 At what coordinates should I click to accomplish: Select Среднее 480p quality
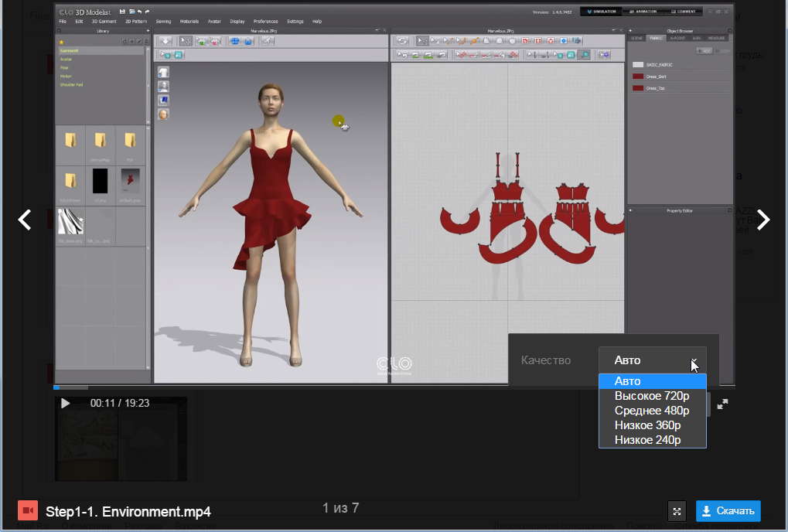coord(652,411)
